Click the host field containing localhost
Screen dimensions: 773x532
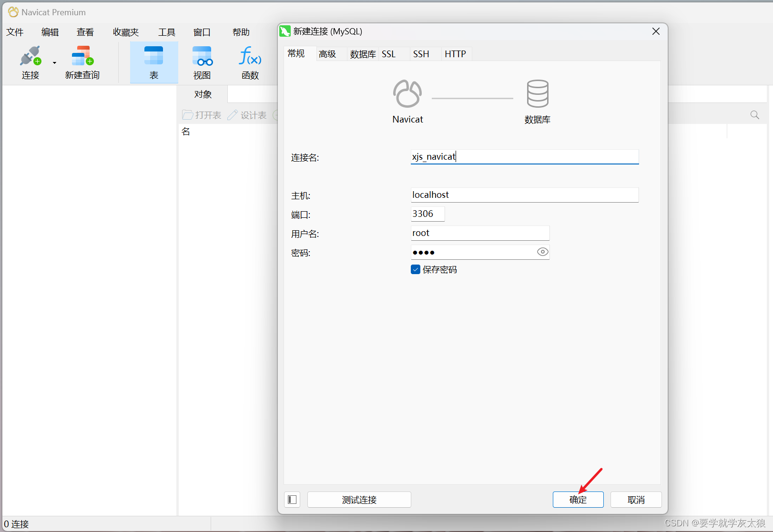pyautogui.click(x=525, y=195)
